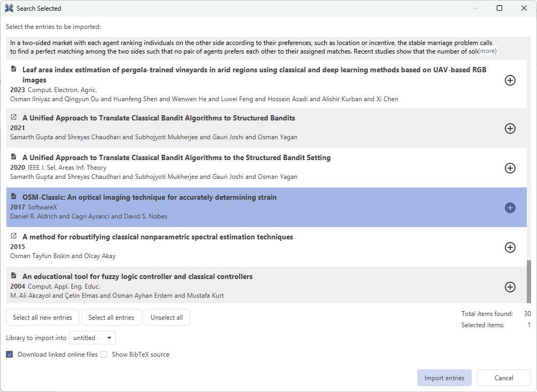This screenshot has height=392, width=537.
Task: Toggle plus icon on OSM-Classic entry
Action: (510, 208)
